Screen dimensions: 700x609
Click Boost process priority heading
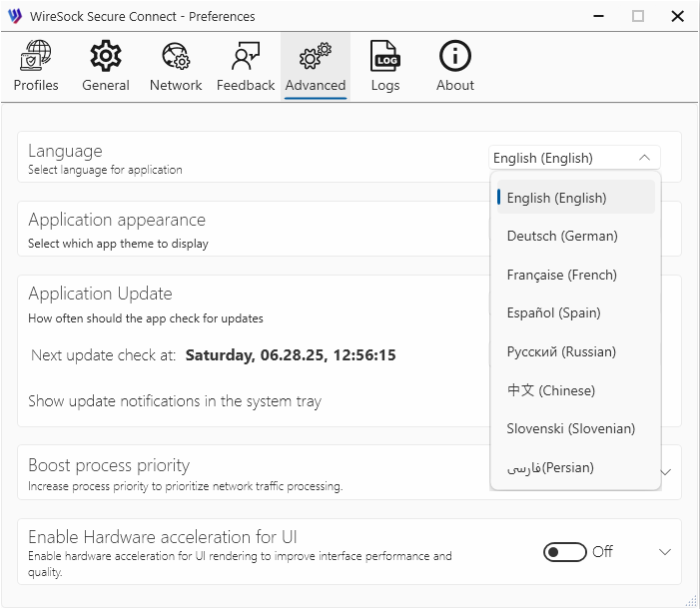pyautogui.click(x=109, y=465)
